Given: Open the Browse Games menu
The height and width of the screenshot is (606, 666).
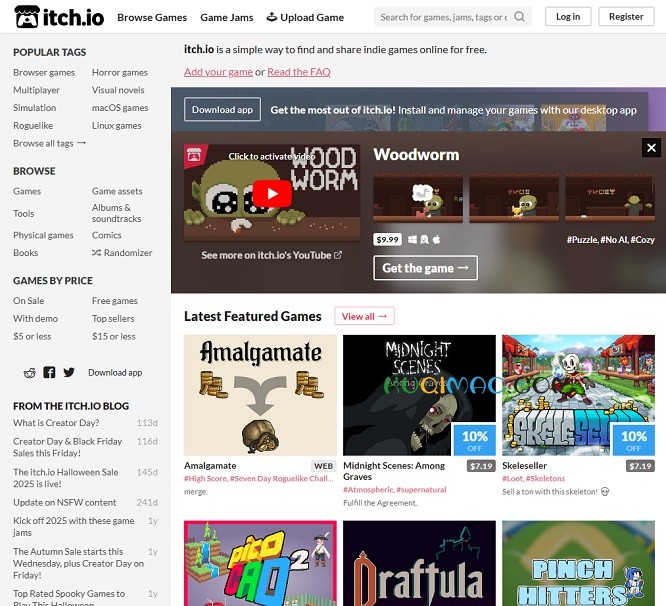Looking at the screenshot, I should 152,17.
